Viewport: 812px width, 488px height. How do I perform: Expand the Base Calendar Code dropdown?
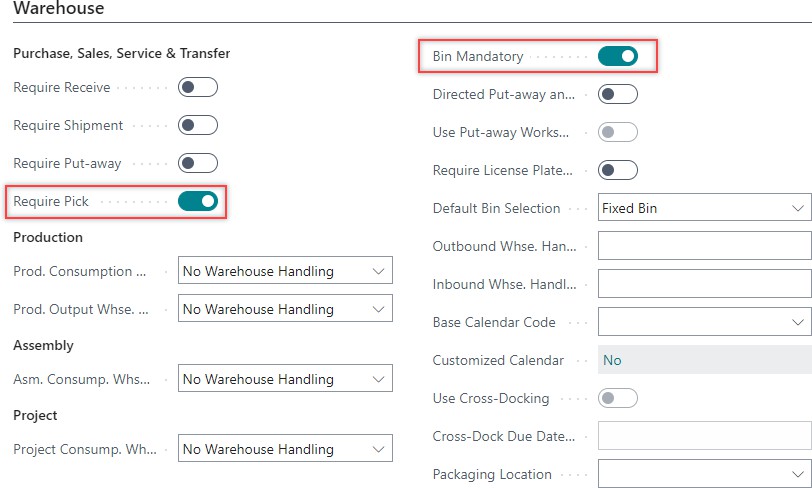(x=704, y=323)
